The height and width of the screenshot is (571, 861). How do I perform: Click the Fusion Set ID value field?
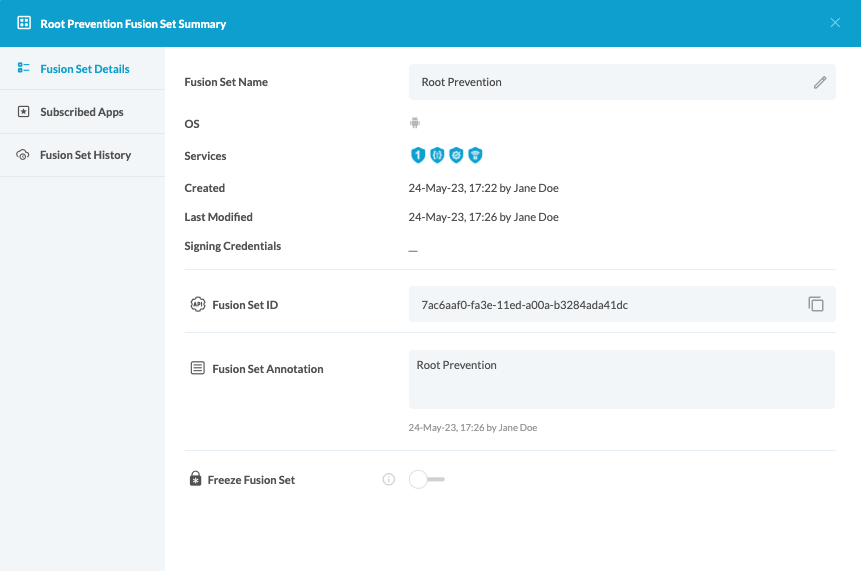[600, 304]
